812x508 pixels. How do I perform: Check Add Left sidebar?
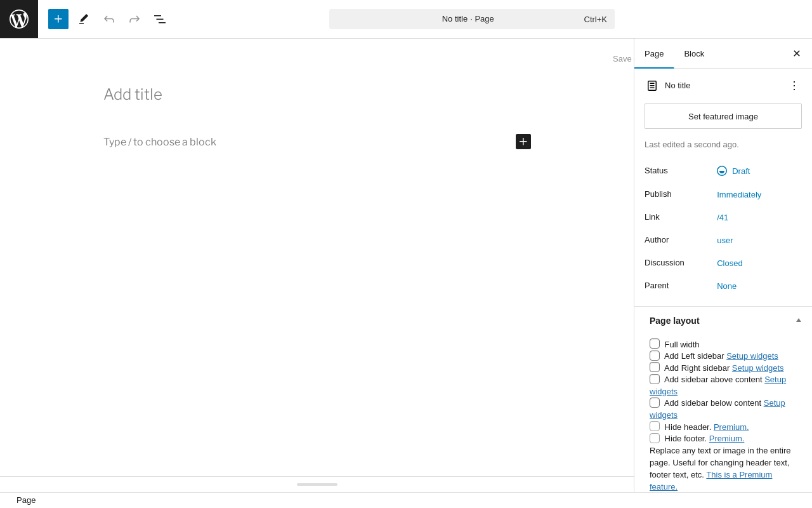[x=655, y=356]
